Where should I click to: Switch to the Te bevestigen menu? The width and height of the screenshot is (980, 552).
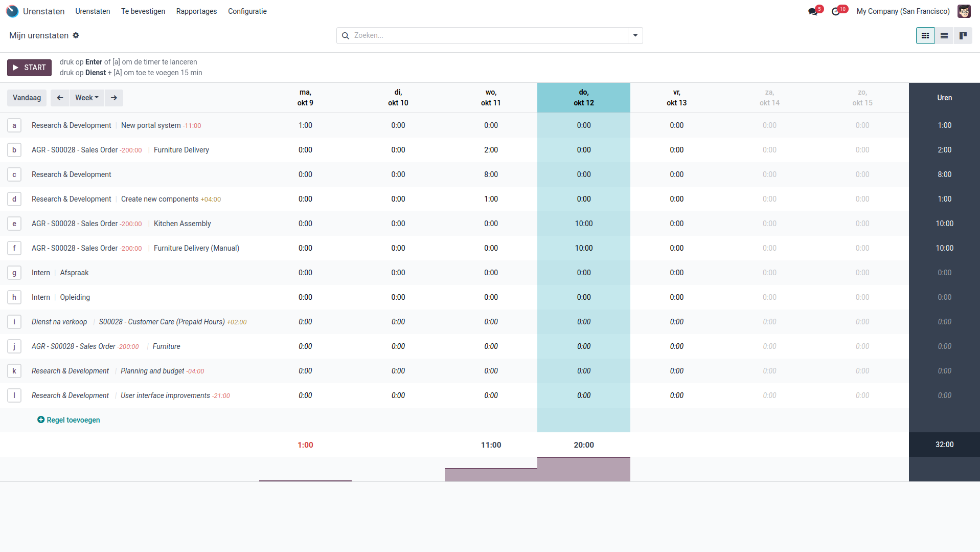point(143,11)
